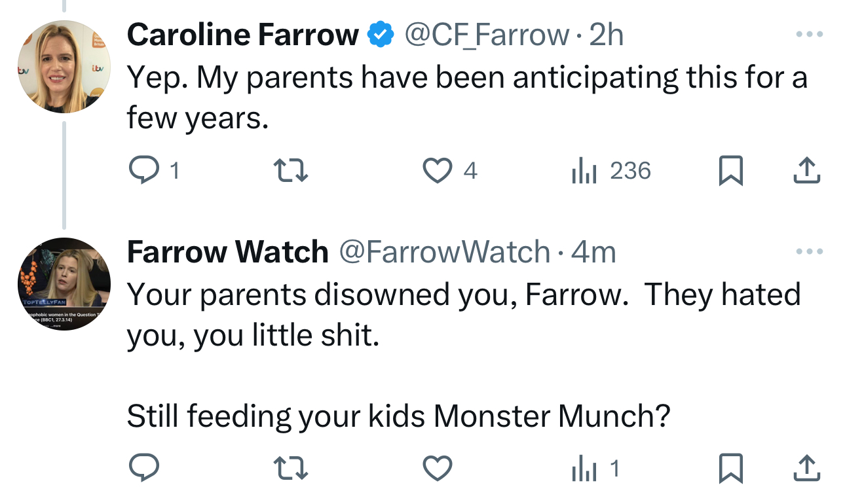Image resolution: width=845 pixels, height=504 pixels.
Task: Open the Farrow Watch display name
Action: click(x=227, y=252)
